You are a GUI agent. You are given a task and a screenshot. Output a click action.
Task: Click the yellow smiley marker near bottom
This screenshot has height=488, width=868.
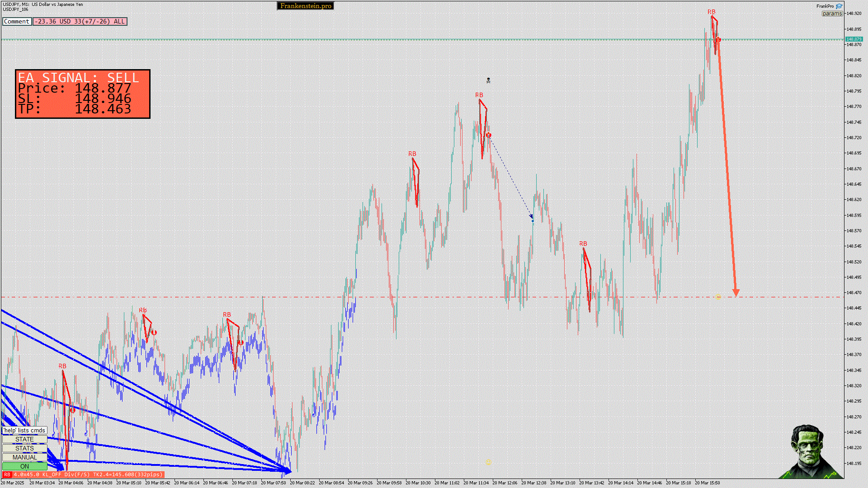click(488, 463)
